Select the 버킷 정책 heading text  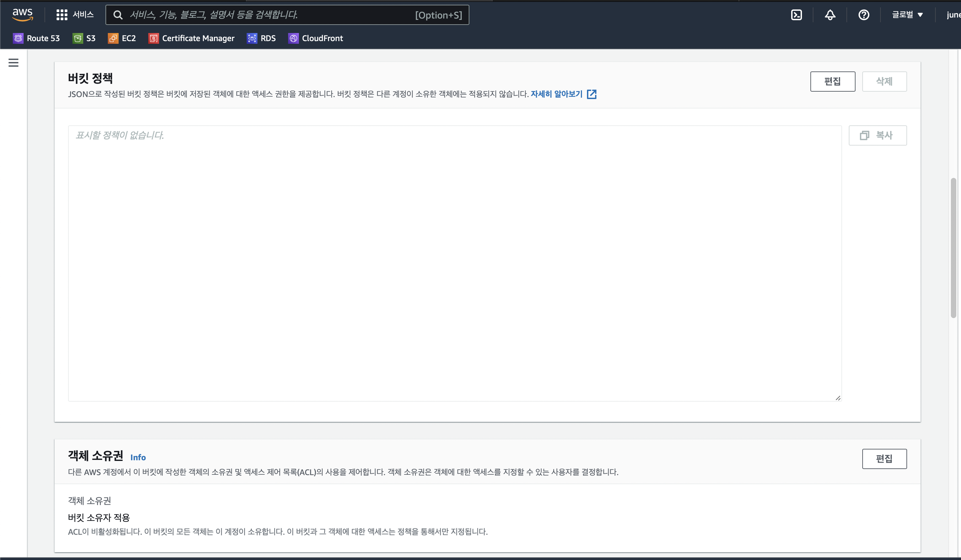point(90,78)
